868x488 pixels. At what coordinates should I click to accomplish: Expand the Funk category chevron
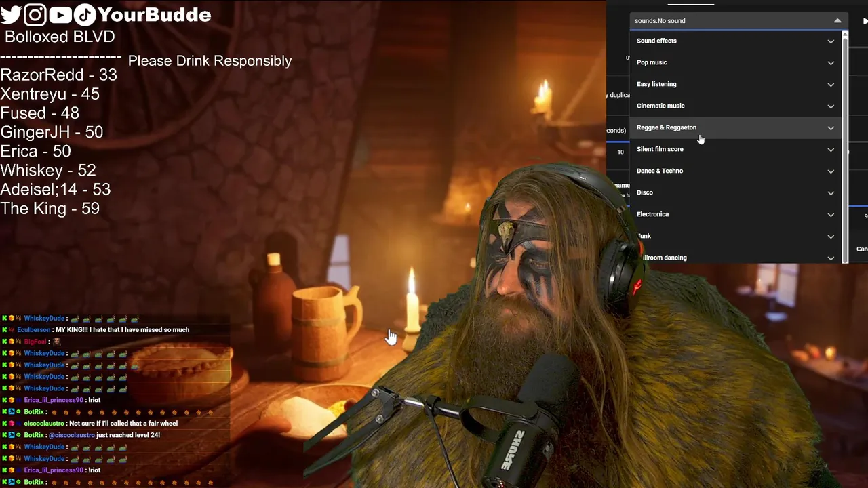pyautogui.click(x=831, y=237)
